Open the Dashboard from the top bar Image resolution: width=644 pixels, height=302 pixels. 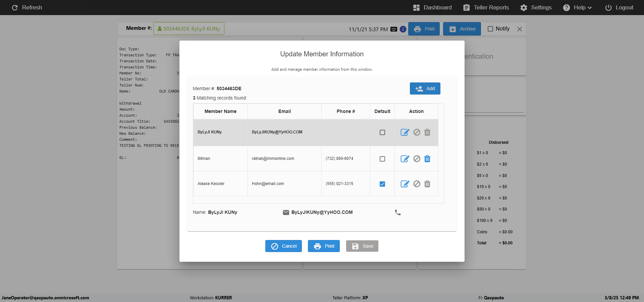tap(432, 7)
